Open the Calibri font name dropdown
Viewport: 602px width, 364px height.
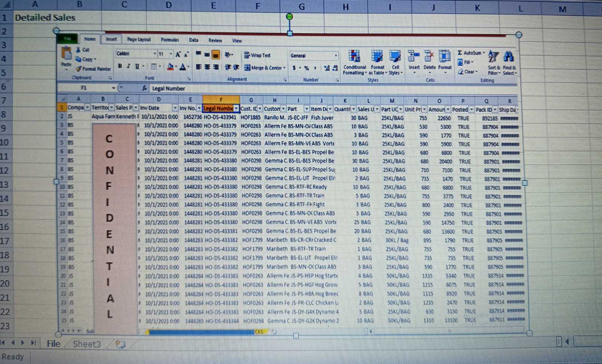point(154,54)
